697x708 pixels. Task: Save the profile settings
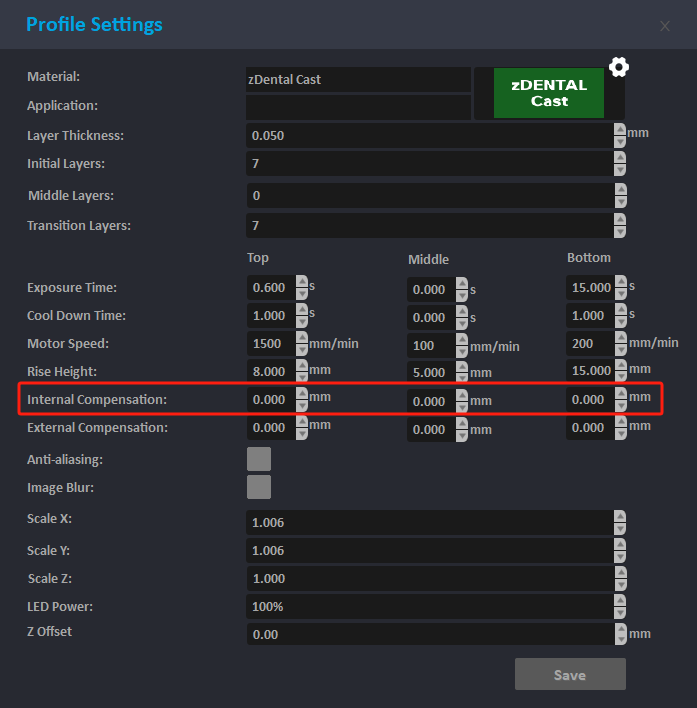[x=570, y=674]
